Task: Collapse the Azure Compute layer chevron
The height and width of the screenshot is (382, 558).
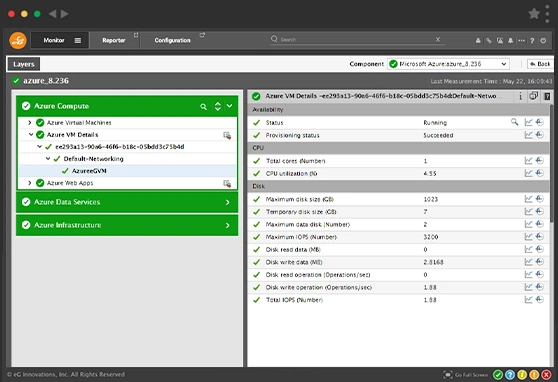Action: (230, 106)
